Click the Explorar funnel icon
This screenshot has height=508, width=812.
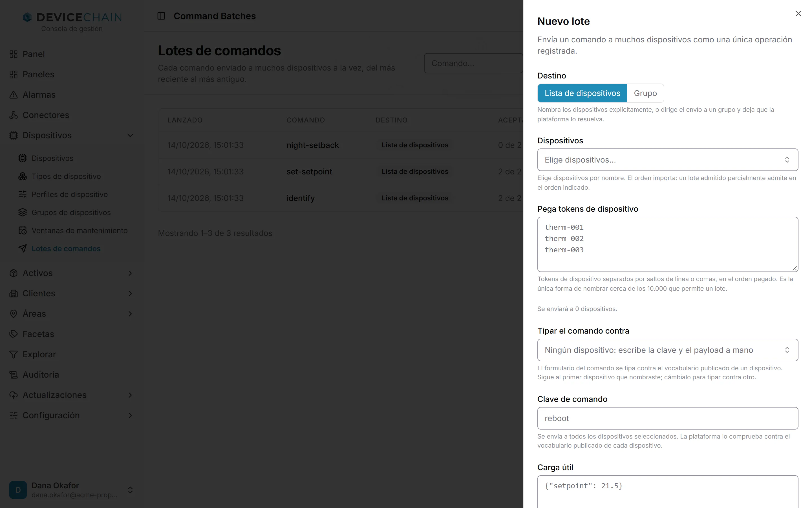(14, 354)
